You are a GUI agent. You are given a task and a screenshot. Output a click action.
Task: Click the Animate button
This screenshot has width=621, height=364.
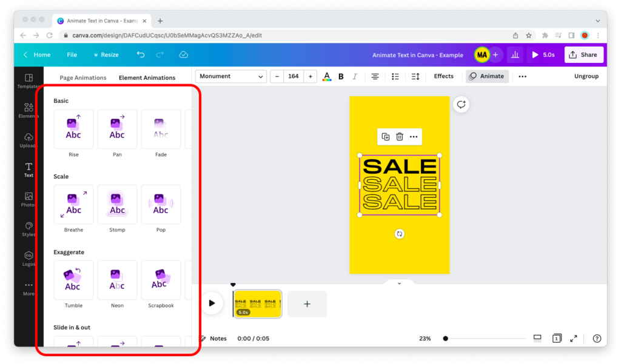(487, 76)
